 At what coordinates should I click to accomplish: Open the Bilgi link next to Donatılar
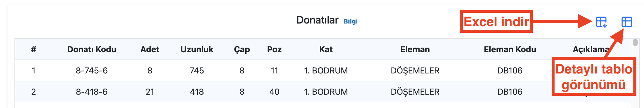(350, 21)
